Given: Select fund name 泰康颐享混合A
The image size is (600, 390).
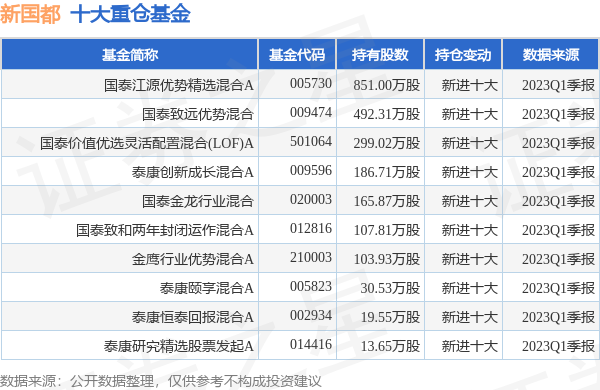Looking at the screenshot, I should click(207, 288).
